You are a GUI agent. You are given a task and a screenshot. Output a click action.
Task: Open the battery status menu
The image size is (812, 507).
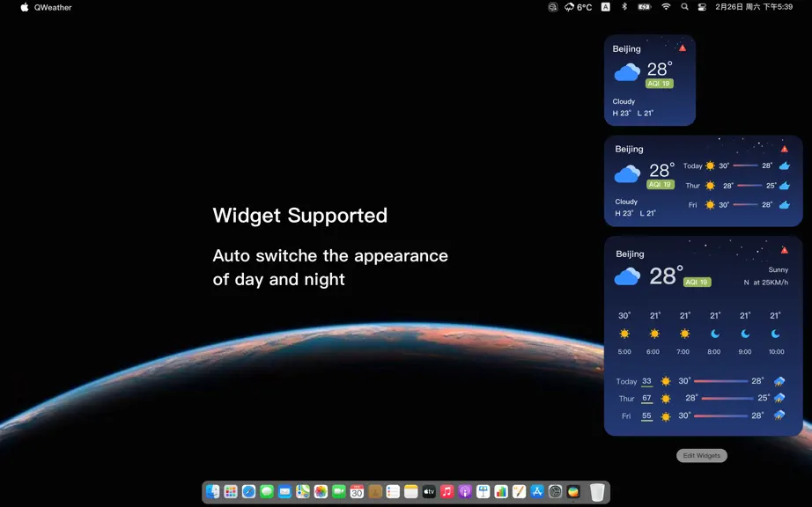click(x=644, y=7)
